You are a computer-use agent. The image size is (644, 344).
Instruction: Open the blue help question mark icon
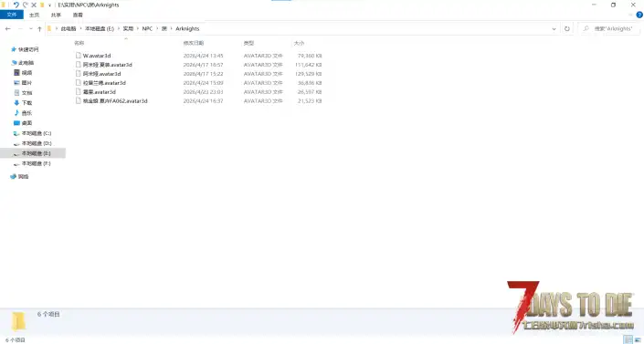(639, 15)
